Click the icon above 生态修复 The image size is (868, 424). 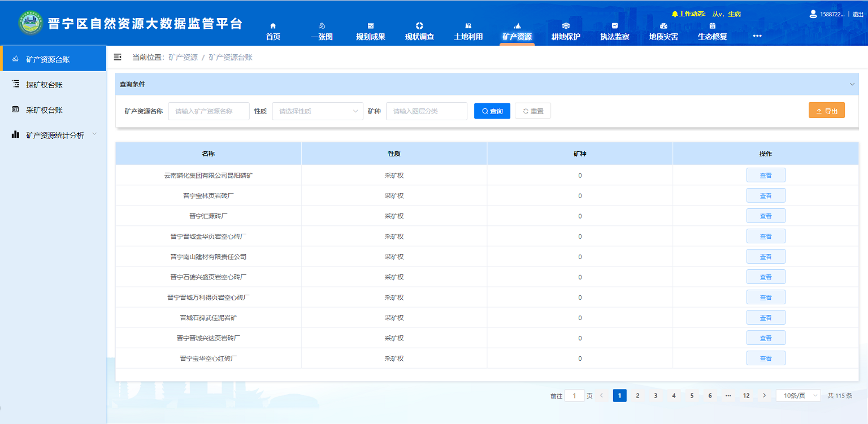coord(713,26)
